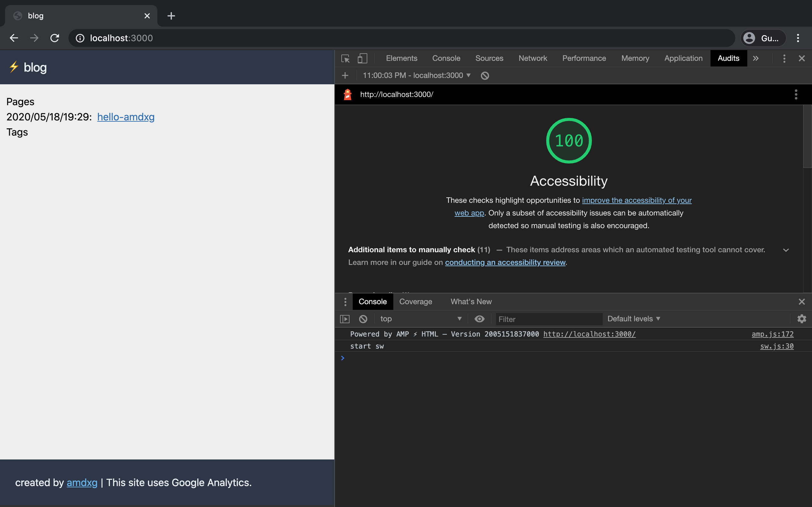Click the clear all audits icon

point(485,75)
